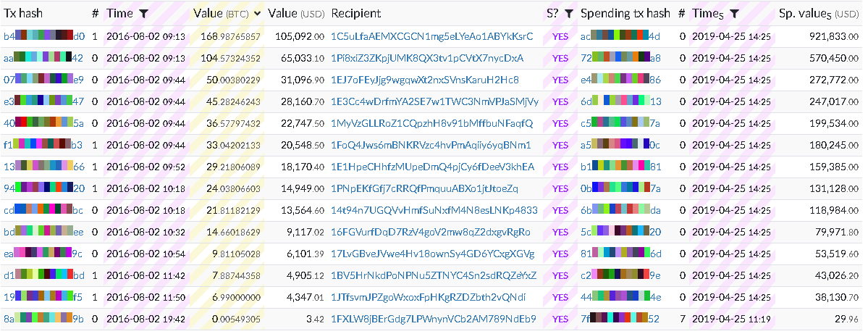Image resolution: width=868 pixels, height=334 pixels.
Task: Click the Tx hash column header
Action: [24, 14]
